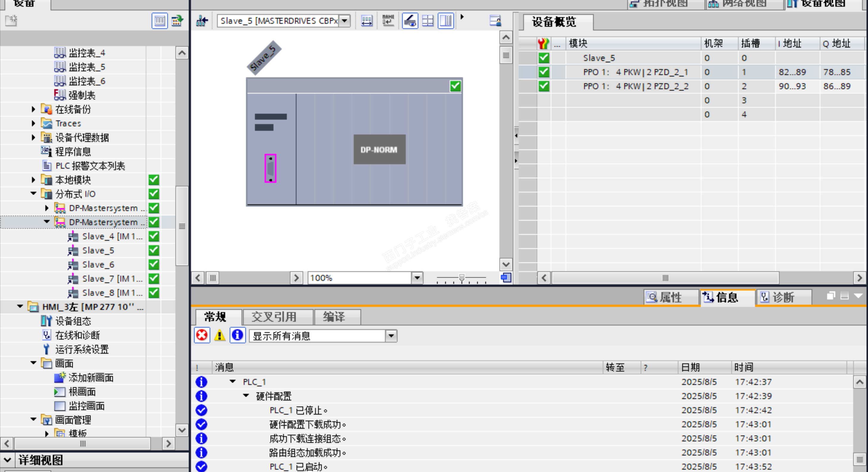Toggle the warning messages filter icon
Image resolution: width=868 pixels, height=472 pixels.
tap(220, 335)
